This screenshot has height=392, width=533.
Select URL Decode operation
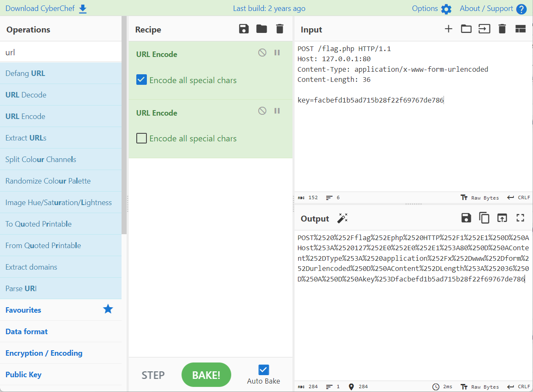26,95
